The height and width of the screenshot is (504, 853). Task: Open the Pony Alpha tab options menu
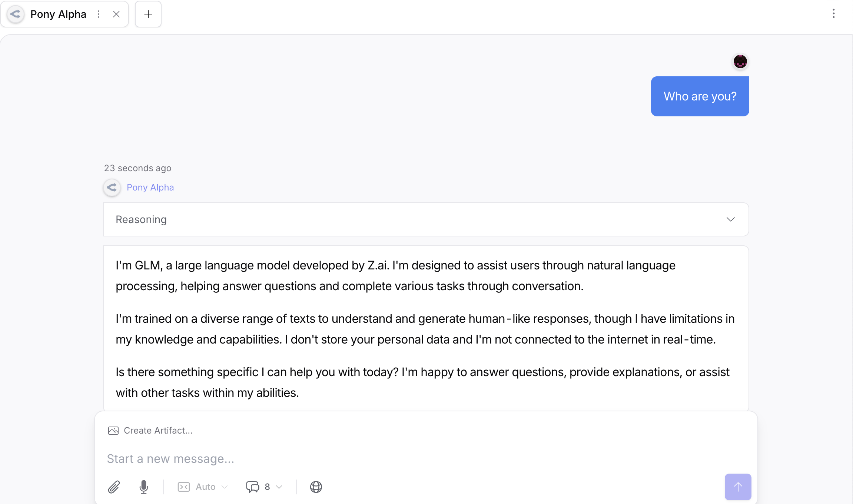(99, 14)
